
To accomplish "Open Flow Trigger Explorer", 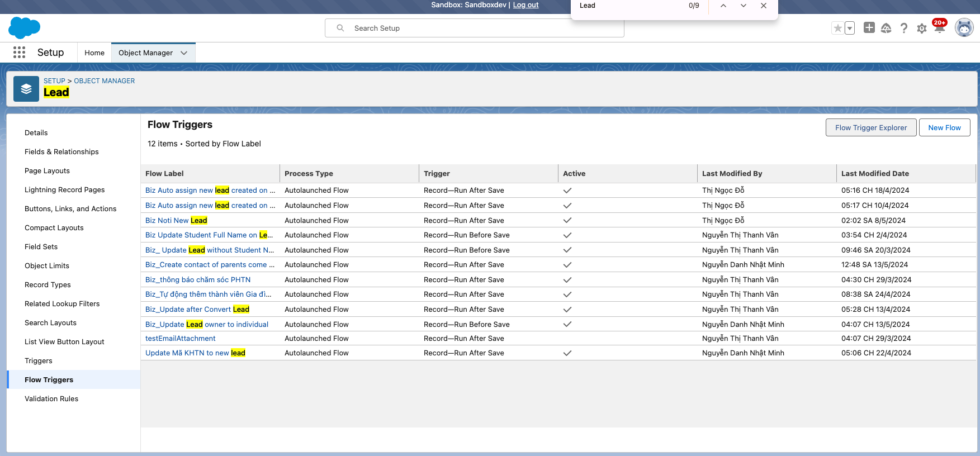I will coord(870,127).
